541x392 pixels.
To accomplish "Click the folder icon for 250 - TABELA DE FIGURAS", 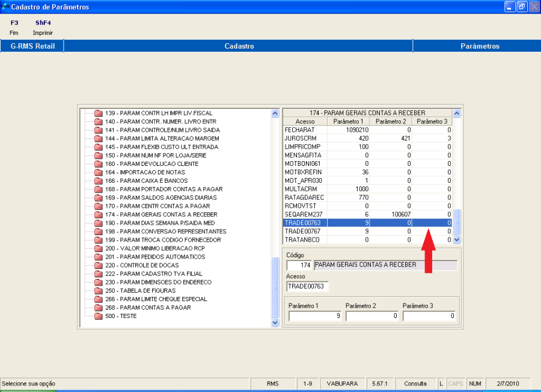I will (x=99, y=290).
